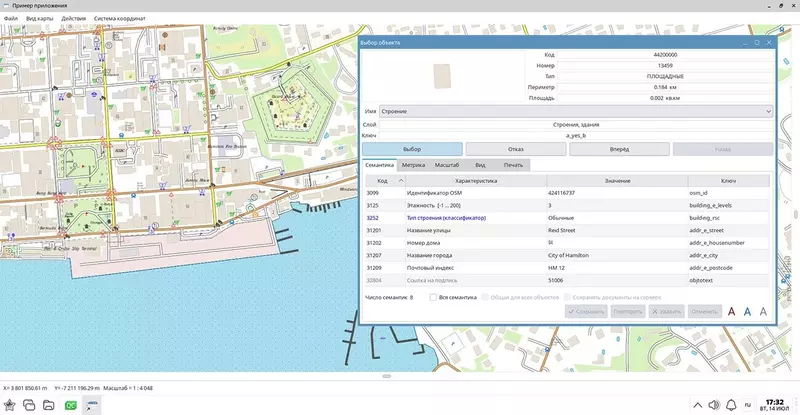The image size is (800, 415).
Task: Toggle sort arrow on the Код column
Action: coord(401,181)
